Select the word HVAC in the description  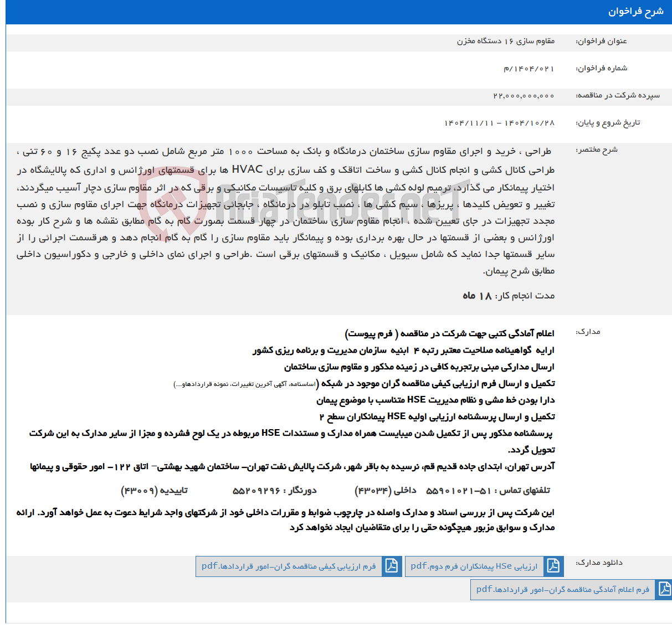[x=247, y=169]
